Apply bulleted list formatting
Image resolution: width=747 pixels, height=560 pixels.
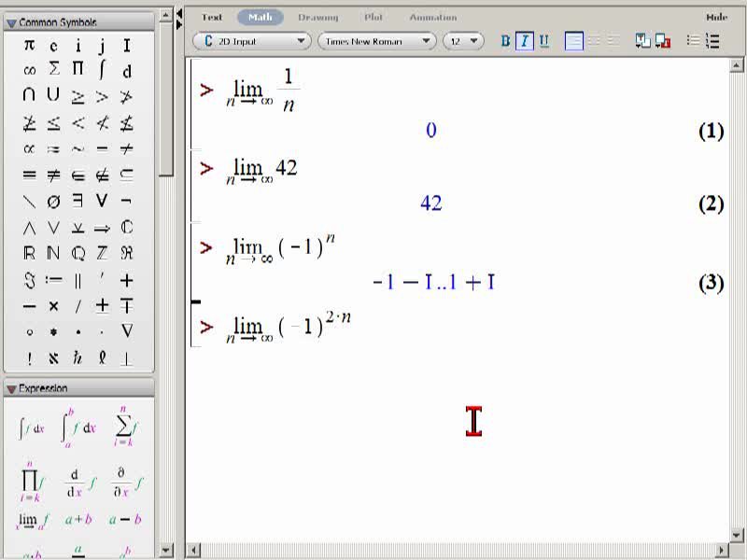coord(693,41)
